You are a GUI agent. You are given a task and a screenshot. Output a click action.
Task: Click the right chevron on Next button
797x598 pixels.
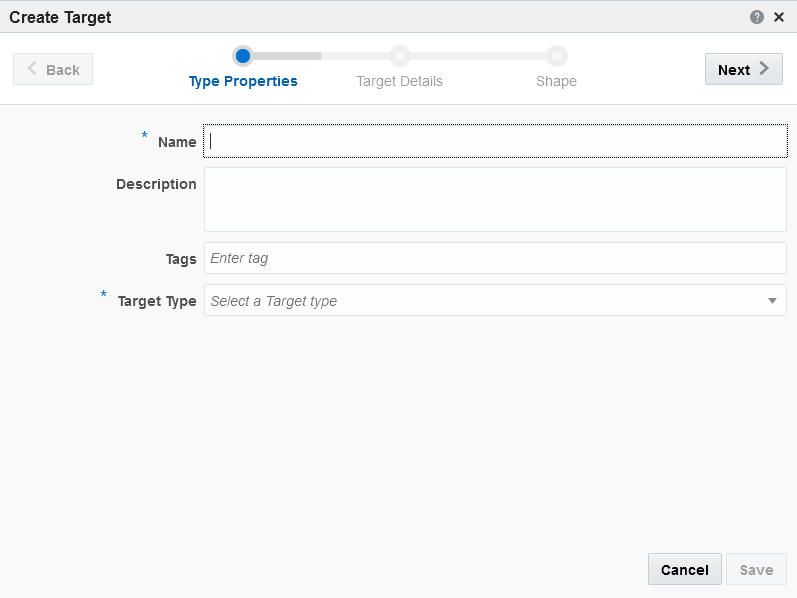[x=764, y=69]
